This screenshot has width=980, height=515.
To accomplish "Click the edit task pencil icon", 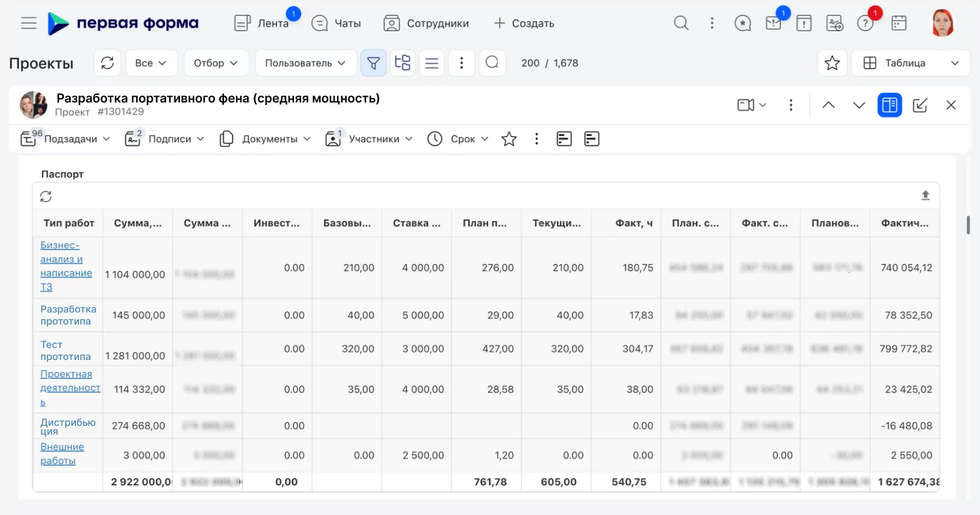I will 921,105.
